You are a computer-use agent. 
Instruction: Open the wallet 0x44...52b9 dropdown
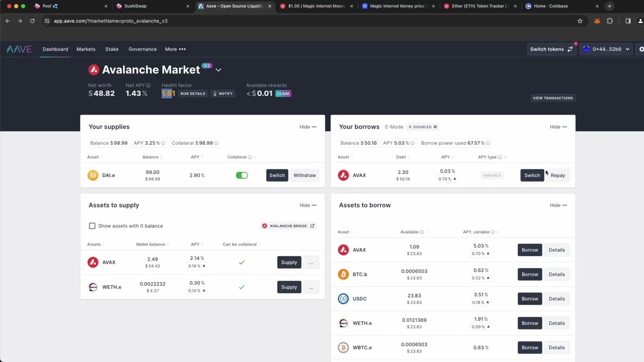coord(607,49)
